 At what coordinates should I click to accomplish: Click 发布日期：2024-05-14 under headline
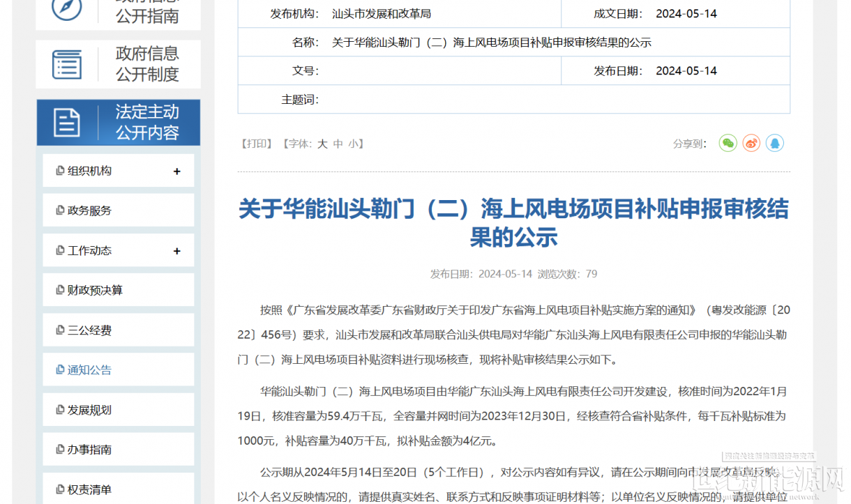(481, 274)
